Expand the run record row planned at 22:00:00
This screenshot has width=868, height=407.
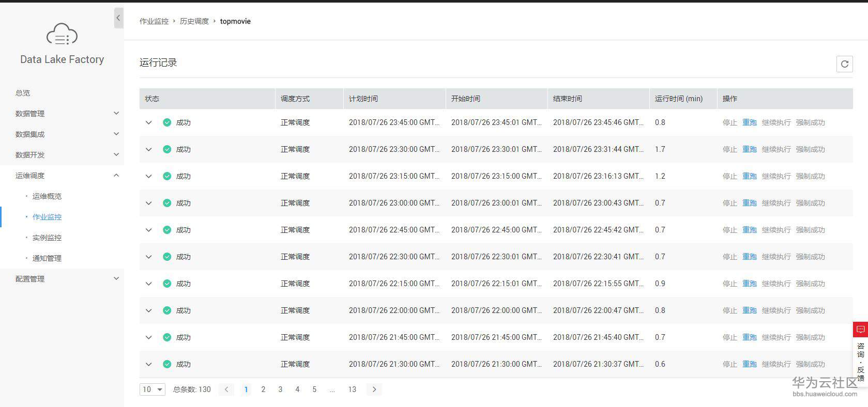click(x=149, y=310)
